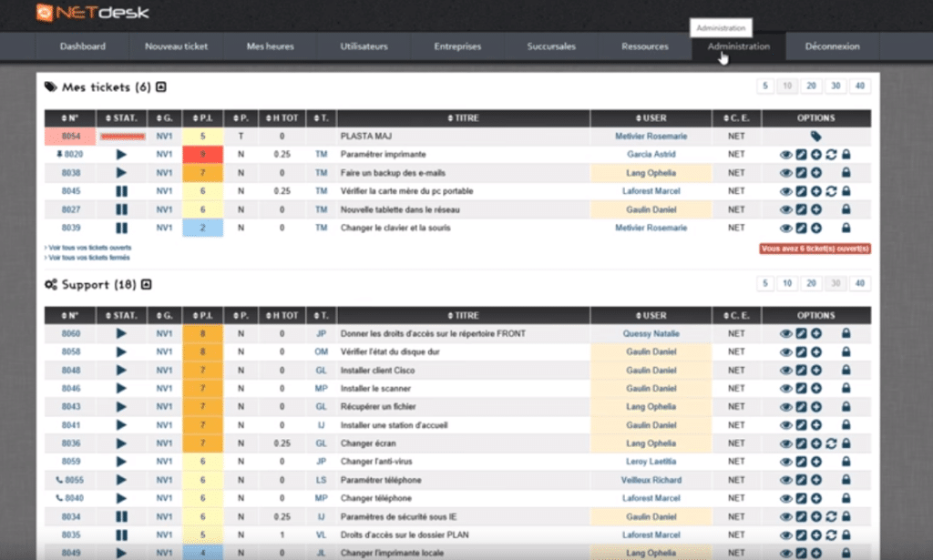933x560 pixels.
Task: Toggle the pause status on ticket 8045
Action: (122, 191)
